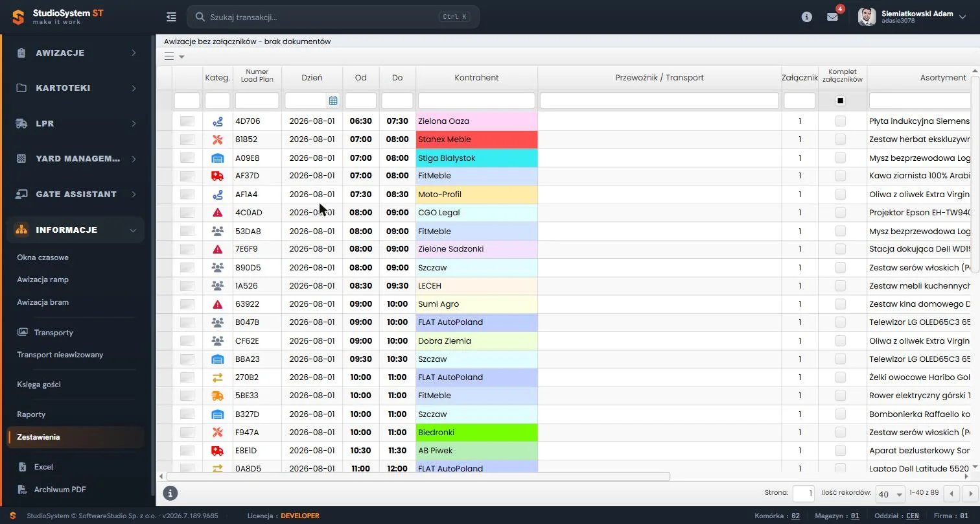
Task: Open Raporty in the sidebar
Action: (x=31, y=414)
